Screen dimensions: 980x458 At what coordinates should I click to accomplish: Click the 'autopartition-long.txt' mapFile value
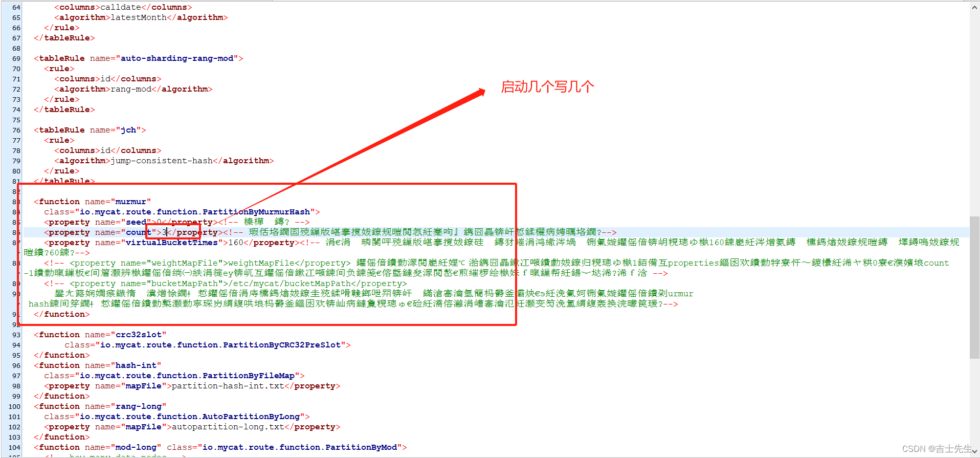tap(228, 427)
